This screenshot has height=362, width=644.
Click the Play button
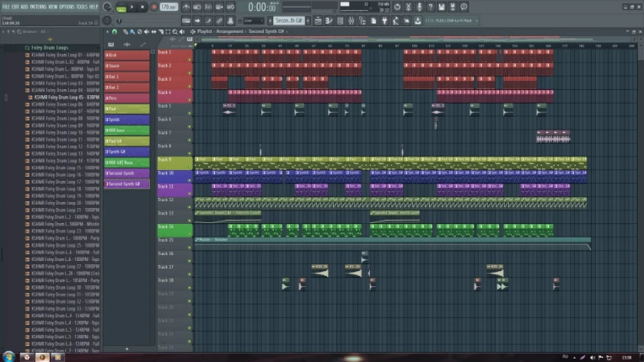tap(131, 7)
